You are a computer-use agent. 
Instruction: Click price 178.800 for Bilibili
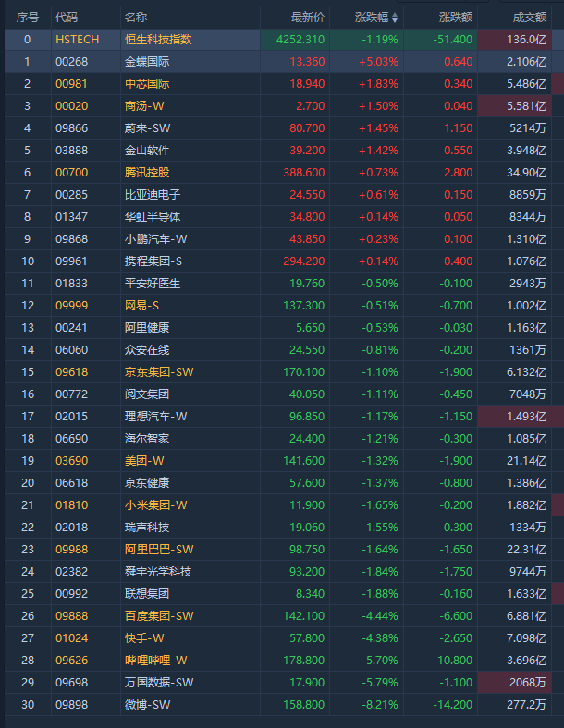[304, 661]
